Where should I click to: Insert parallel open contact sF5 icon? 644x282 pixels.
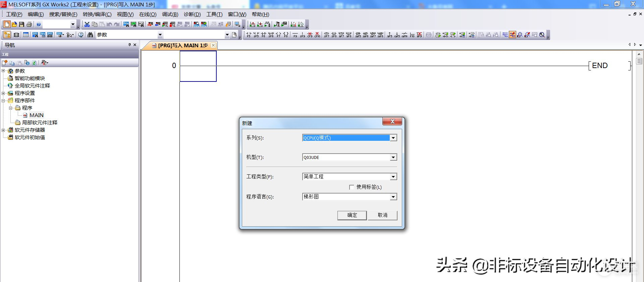(x=256, y=35)
